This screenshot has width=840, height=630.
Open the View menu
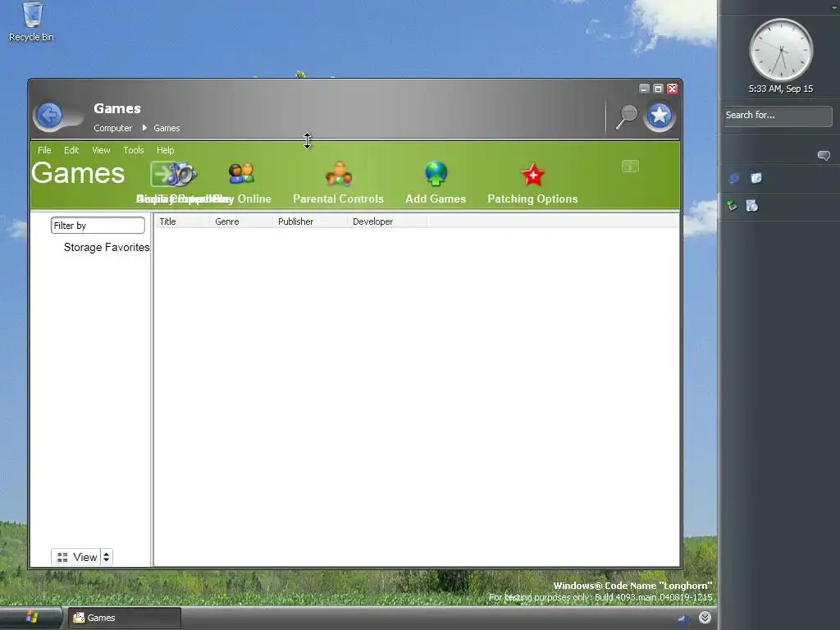pos(101,151)
